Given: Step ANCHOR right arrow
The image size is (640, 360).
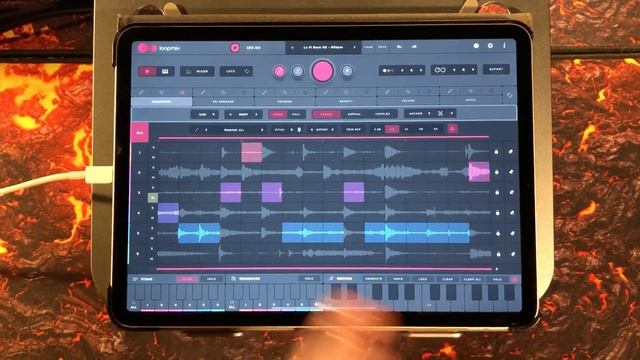Looking at the screenshot, I should (452, 113).
